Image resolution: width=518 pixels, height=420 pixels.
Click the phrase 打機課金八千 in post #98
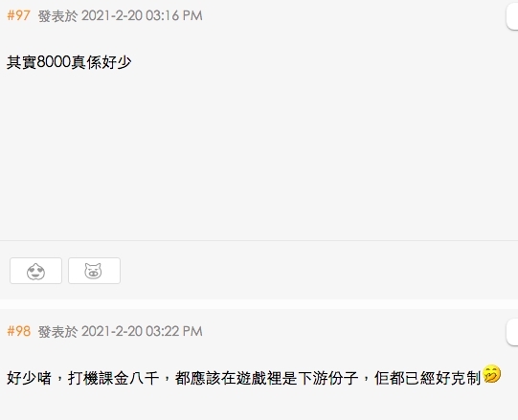[x=114, y=378]
